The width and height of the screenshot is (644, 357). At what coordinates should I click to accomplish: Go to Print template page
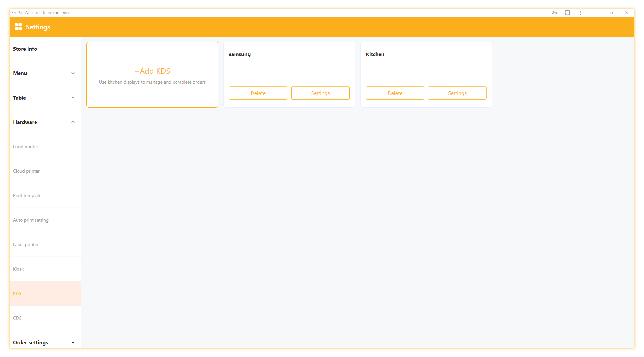[45, 196]
